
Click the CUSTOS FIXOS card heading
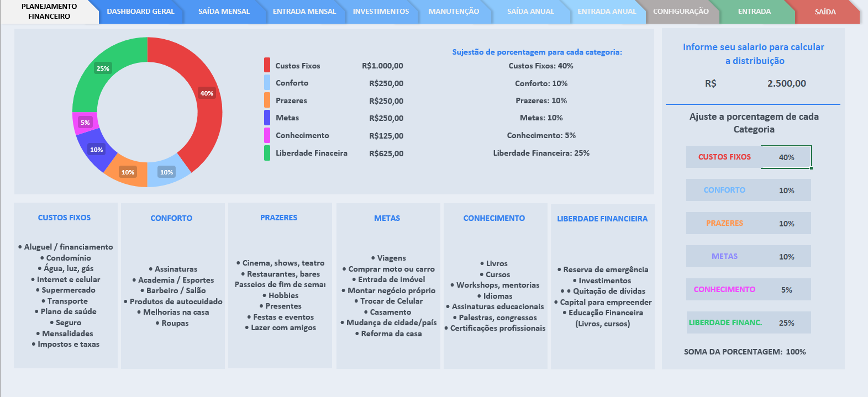pos(64,218)
